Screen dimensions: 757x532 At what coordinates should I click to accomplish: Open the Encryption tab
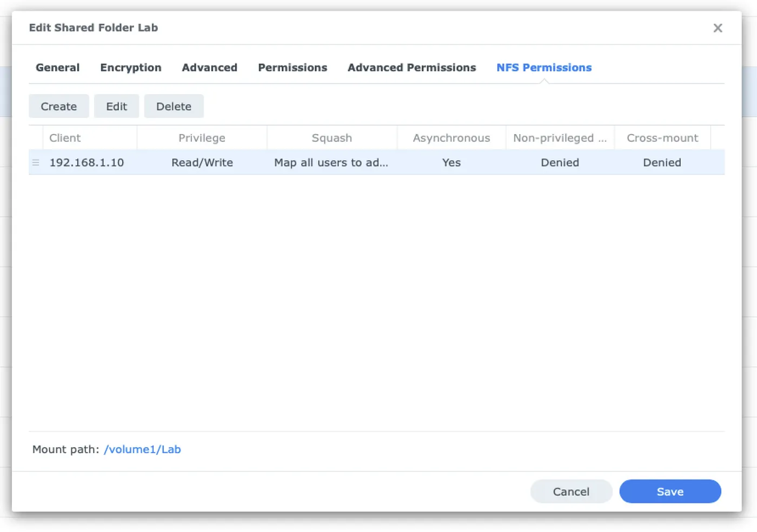131,68
